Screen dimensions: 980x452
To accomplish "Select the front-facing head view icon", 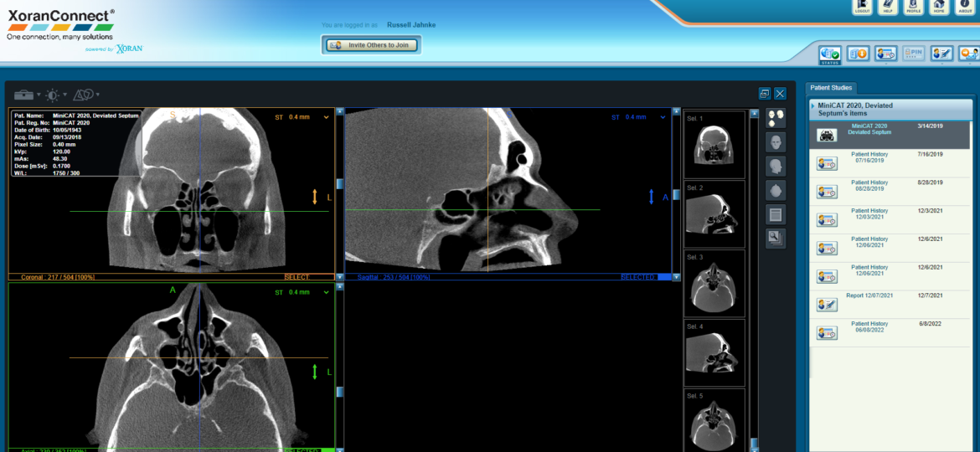I will click(x=776, y=142).
